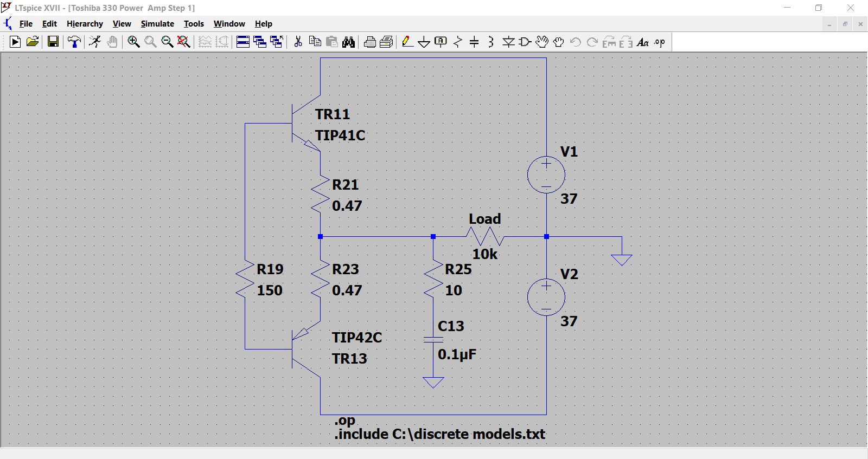Screen dimensions: 868x459
Task: Click the R19 resistor name
Action: point(270,269)
